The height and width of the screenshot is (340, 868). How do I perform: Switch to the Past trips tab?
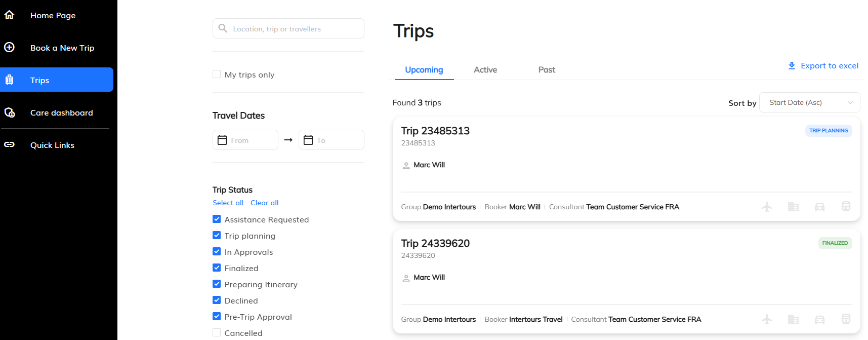tap(547, 70)
